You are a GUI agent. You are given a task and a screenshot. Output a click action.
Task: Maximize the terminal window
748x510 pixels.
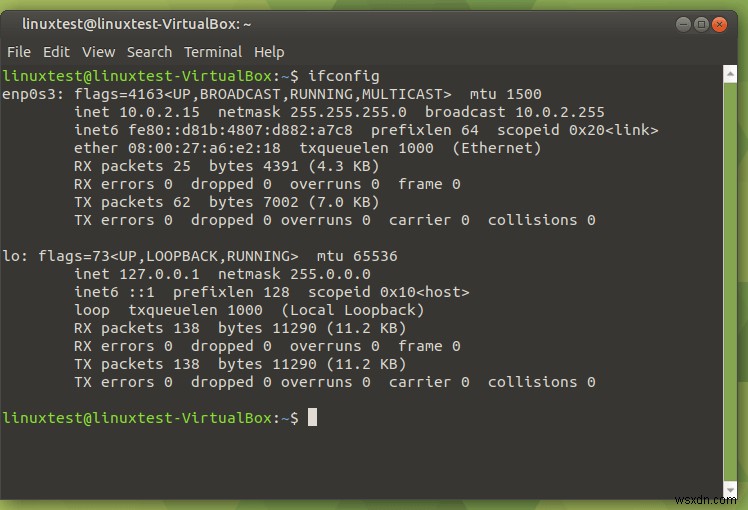coord(701,24)
